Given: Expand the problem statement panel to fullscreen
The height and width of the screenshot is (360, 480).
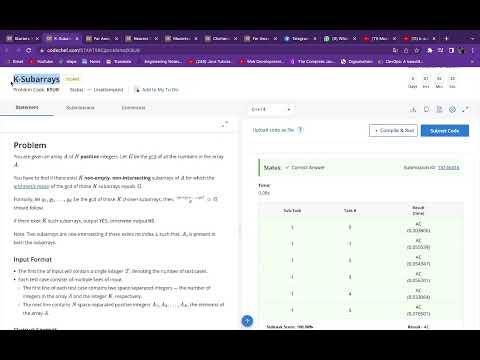Looking at the screenshot, I should tap(225, 124).
